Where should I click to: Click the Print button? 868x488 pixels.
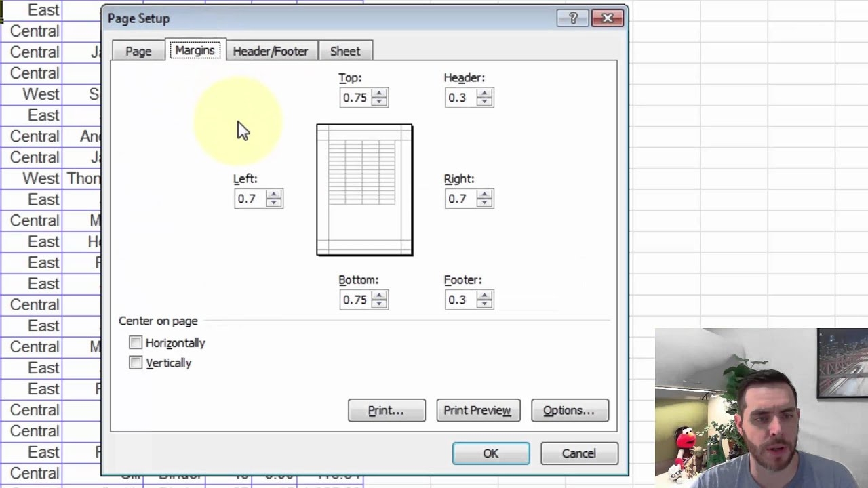point(386,410)
